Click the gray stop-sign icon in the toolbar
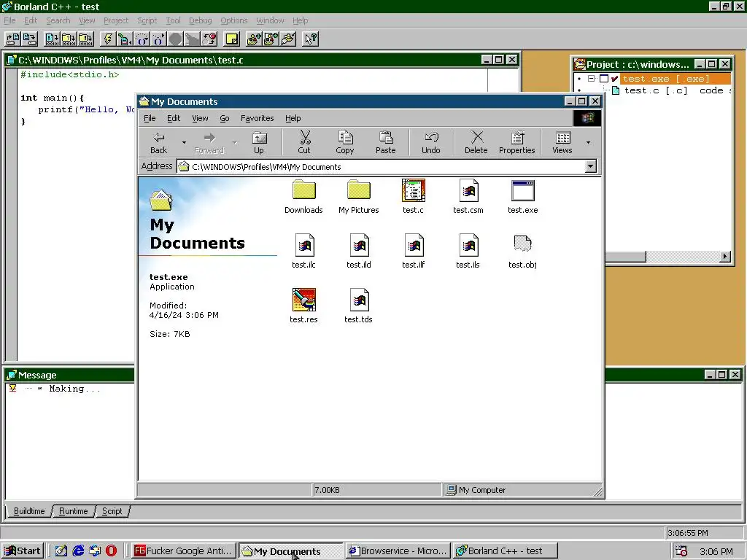The width and height of the screenshot is (747, 560). pyautogui.click(x=175, y=39)
